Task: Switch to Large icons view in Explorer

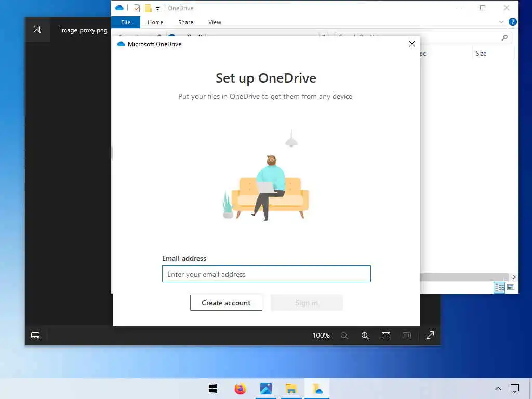Action: coord(511,287)
